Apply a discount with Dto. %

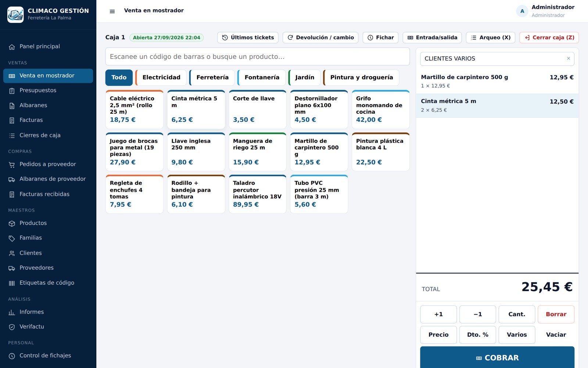pos(478,335)
